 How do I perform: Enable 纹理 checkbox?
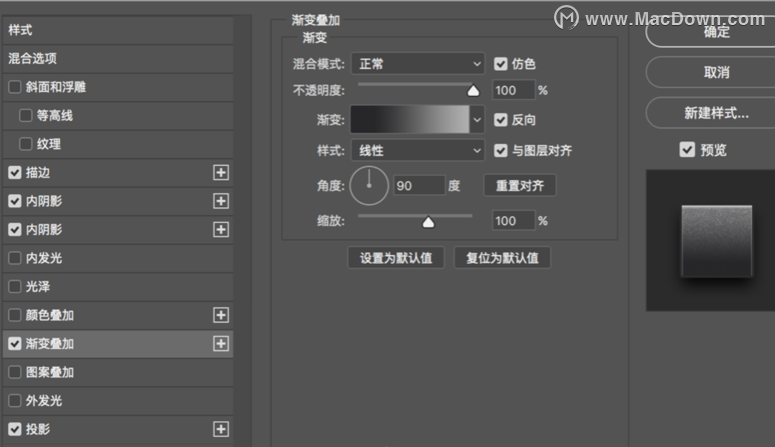(26, 144)
